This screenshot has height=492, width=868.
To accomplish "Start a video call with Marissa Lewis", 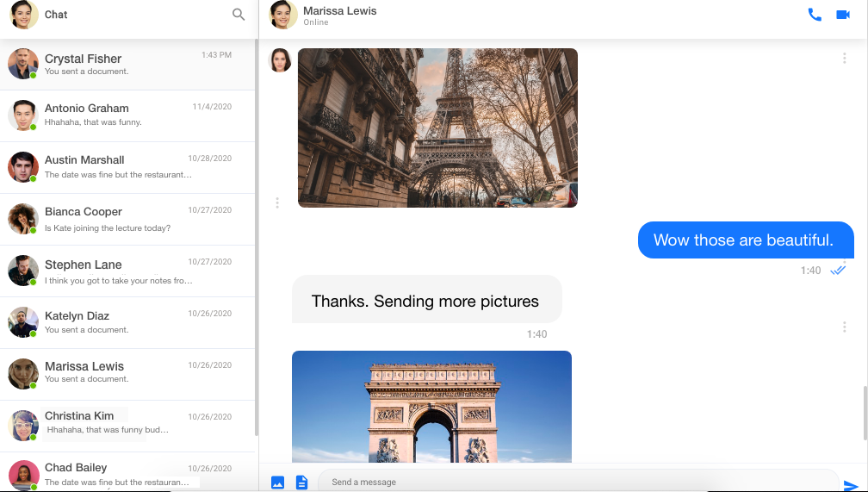I will pyautogui.click(x=842, y=15).
